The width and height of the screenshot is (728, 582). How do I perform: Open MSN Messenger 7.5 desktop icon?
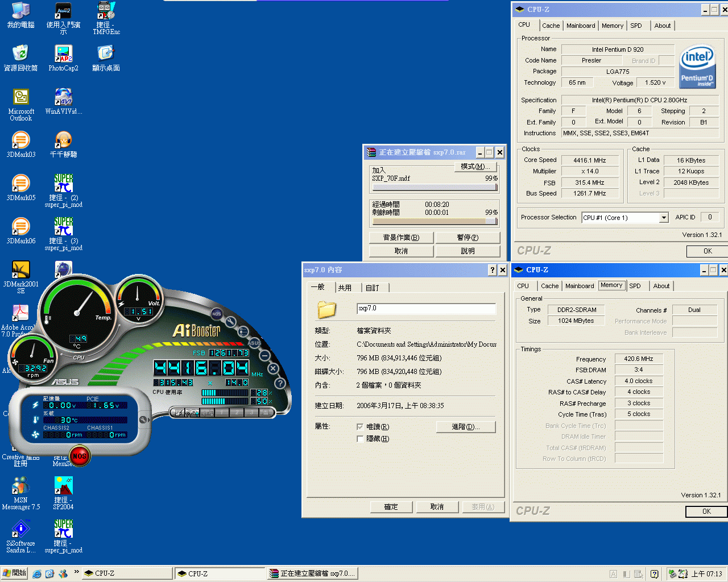(21, 493)
